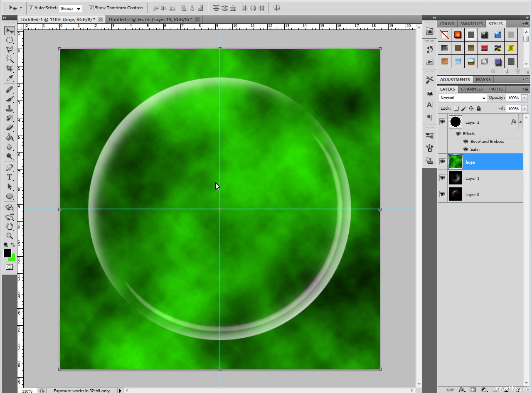Open the Normal blend mode dropdown
This screenshot has height=393, width=532.
coord(463,98)
